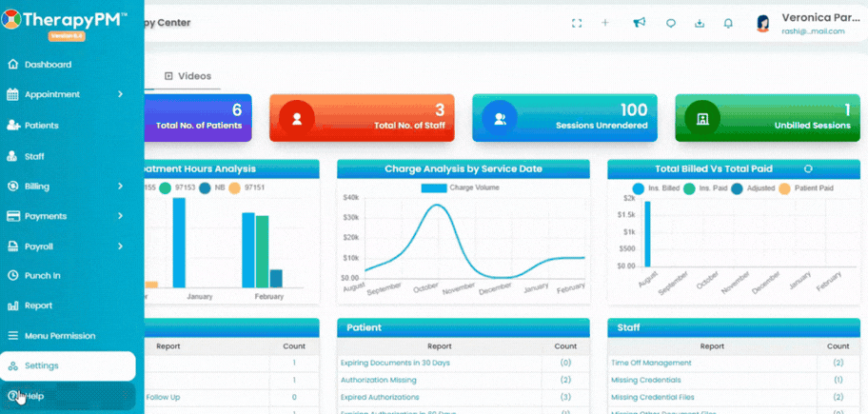This screenshot has width=868, height=414.
Task: Open the megaphone announcements icon
Action: [640, 23]
